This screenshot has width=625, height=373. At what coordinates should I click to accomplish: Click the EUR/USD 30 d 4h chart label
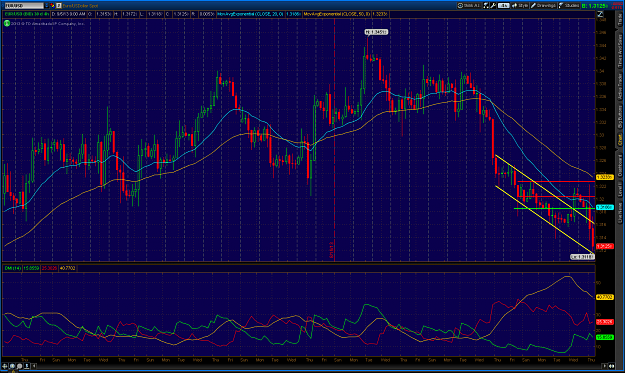point(26,14)
